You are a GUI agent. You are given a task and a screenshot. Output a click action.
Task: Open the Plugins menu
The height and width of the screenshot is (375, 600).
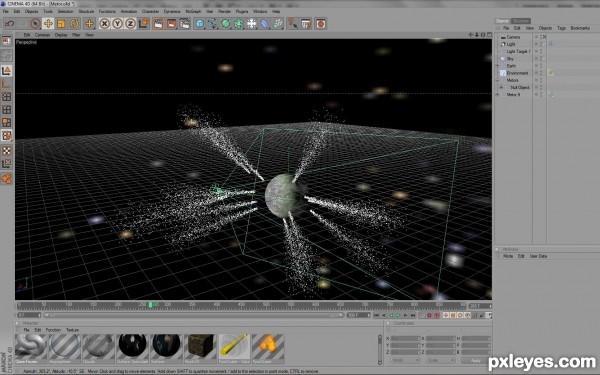coord(242,11)
